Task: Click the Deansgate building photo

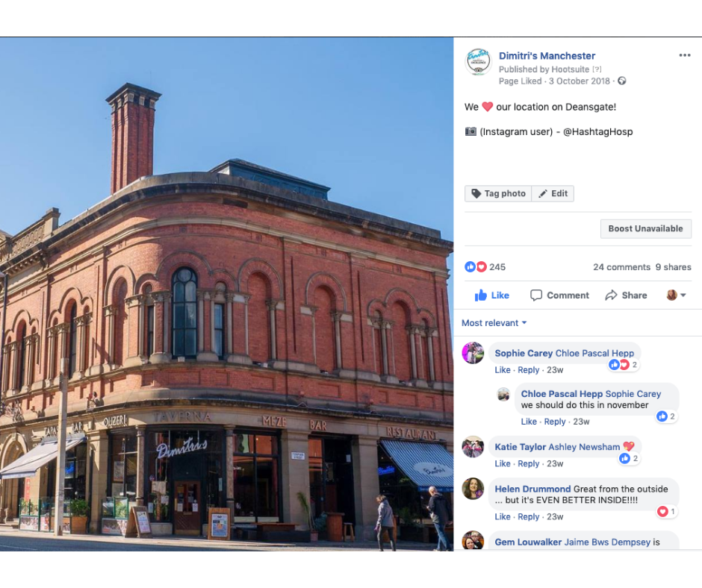Action: [226, 294]
